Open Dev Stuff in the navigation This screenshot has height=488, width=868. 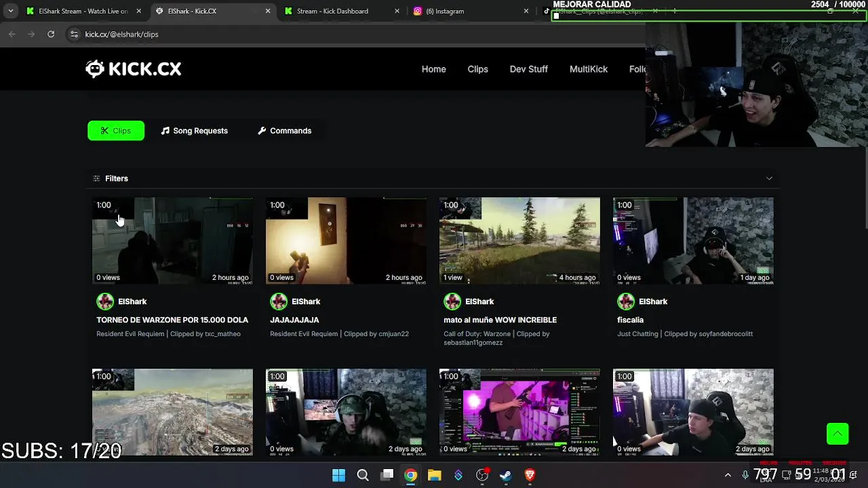(529, 69)
